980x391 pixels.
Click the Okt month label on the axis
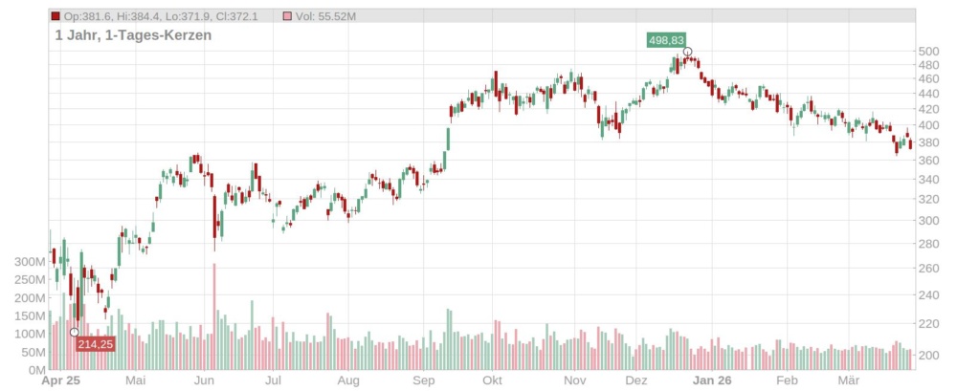(x=493, y=380)
